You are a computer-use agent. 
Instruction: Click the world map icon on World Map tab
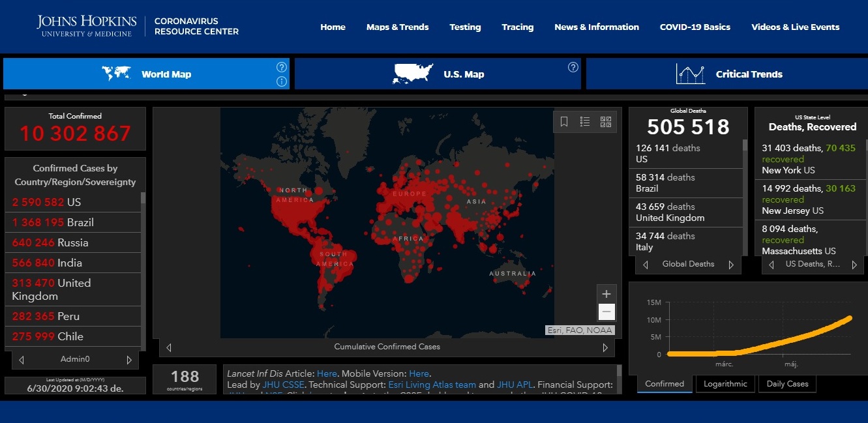(x=117, y=74)
